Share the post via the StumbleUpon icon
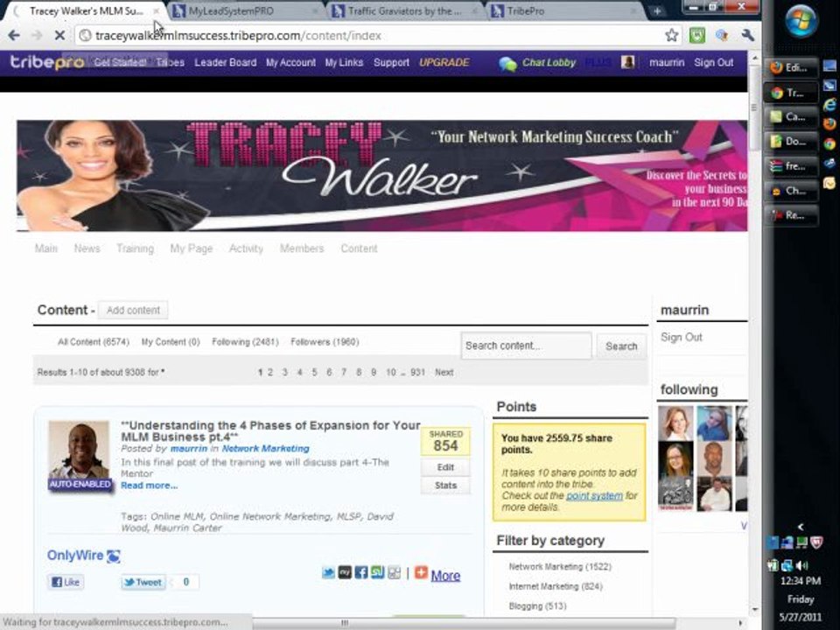Image resolution: width=840 pixels, height=630 pixels. coord(378,572)
